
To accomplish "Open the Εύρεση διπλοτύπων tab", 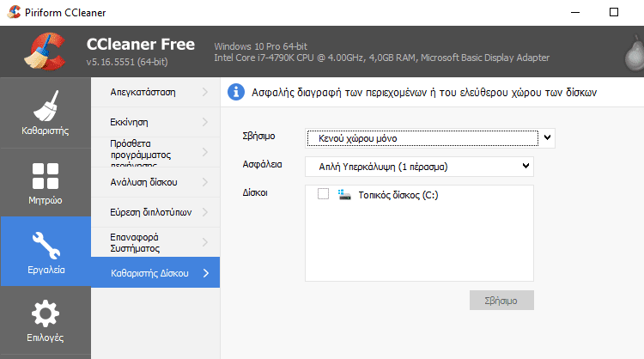I will click(155, 212).
